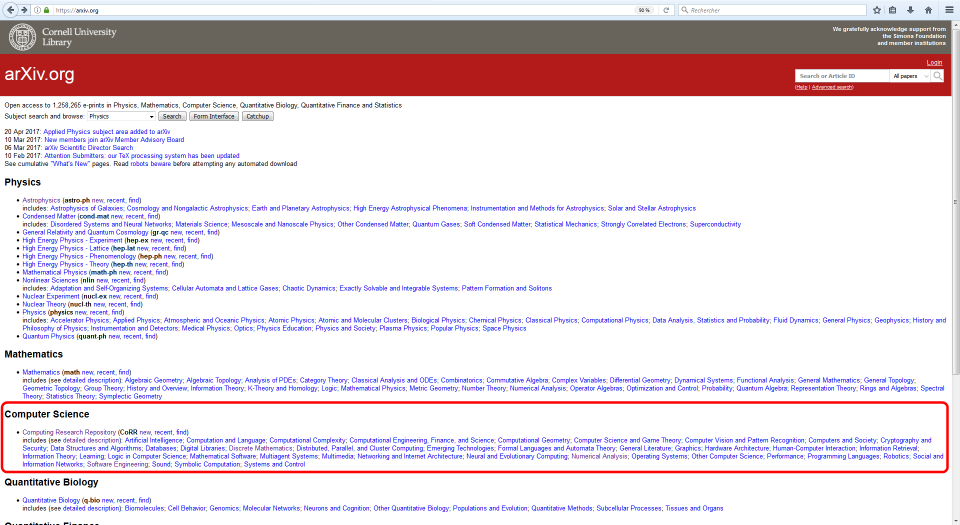The height and width of the screenshot is (525, 960).
Task: Open the Mathematics category link
Action: [x=41, y=372]
